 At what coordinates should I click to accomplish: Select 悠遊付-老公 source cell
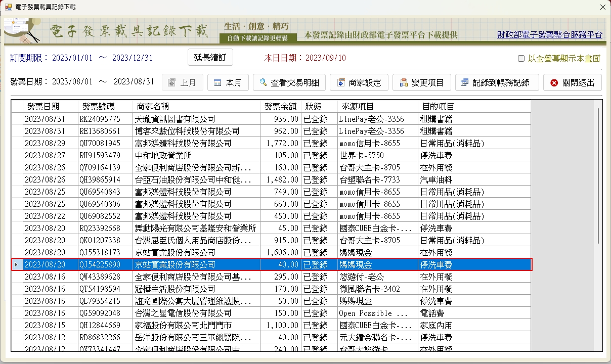[377, 277]
